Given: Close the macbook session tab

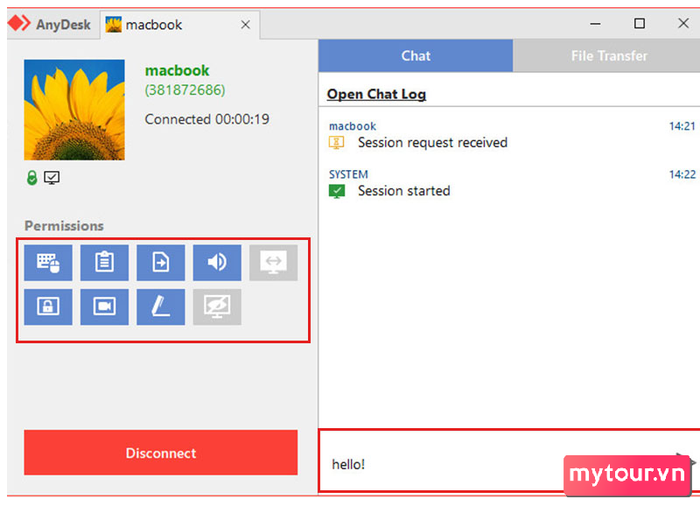Looking at the screenshot, I should [245, 25].
